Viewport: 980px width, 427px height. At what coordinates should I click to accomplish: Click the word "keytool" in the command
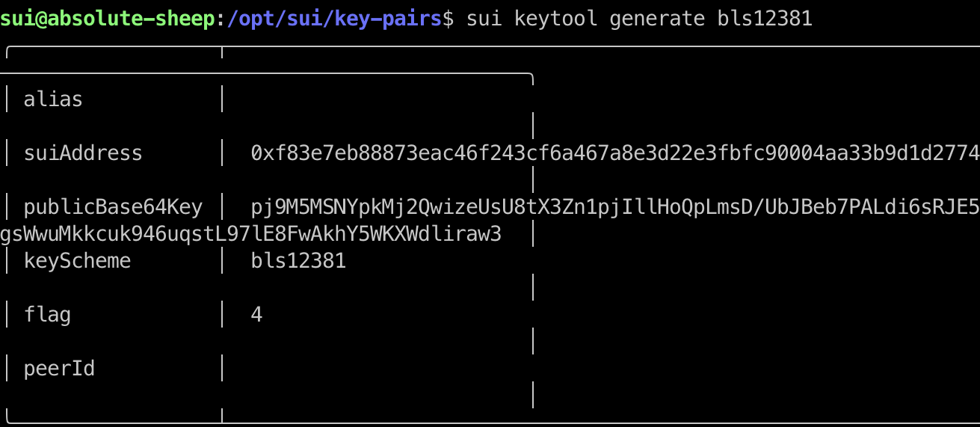click(x=555, y=18)
